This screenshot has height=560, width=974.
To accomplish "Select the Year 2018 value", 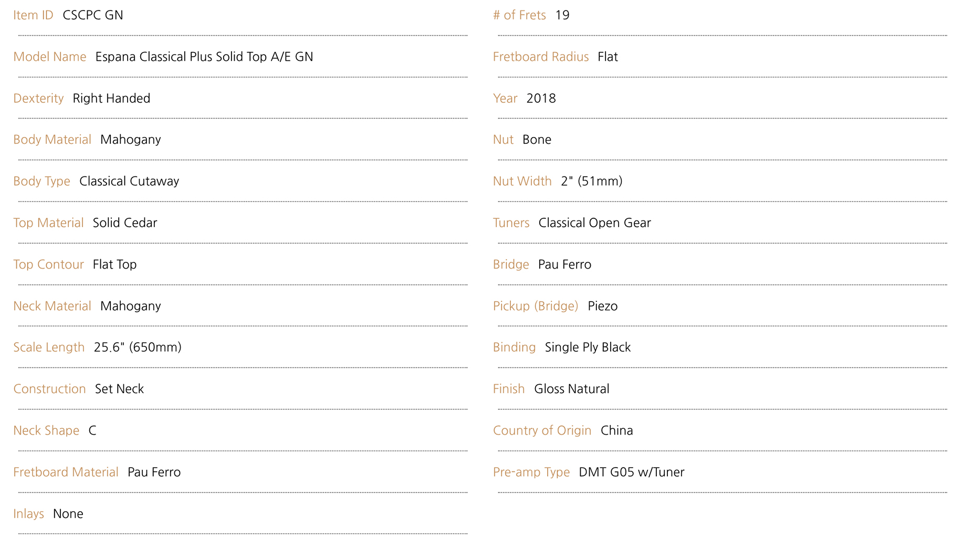I will (x=541, y=99).
